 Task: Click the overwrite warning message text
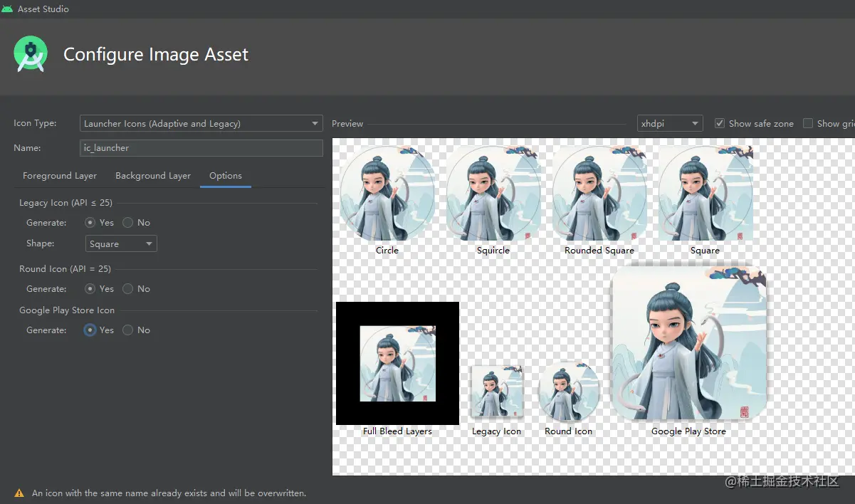point(169,493)
